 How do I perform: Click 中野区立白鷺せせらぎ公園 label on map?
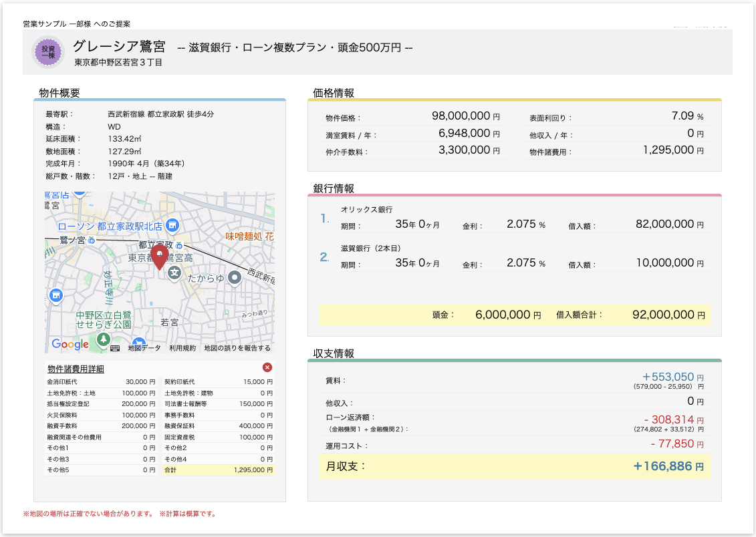[104, 320]
